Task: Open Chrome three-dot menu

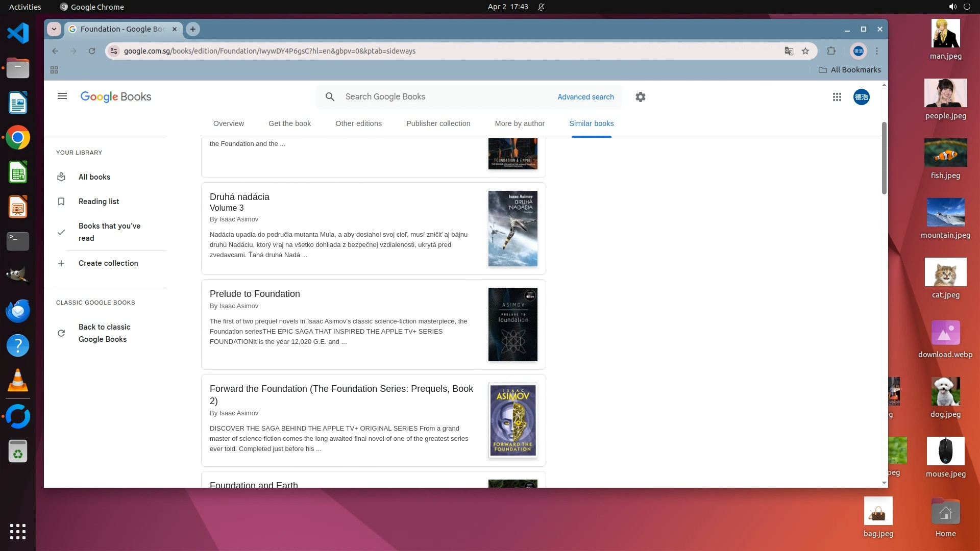Action: tap(877, 51)
